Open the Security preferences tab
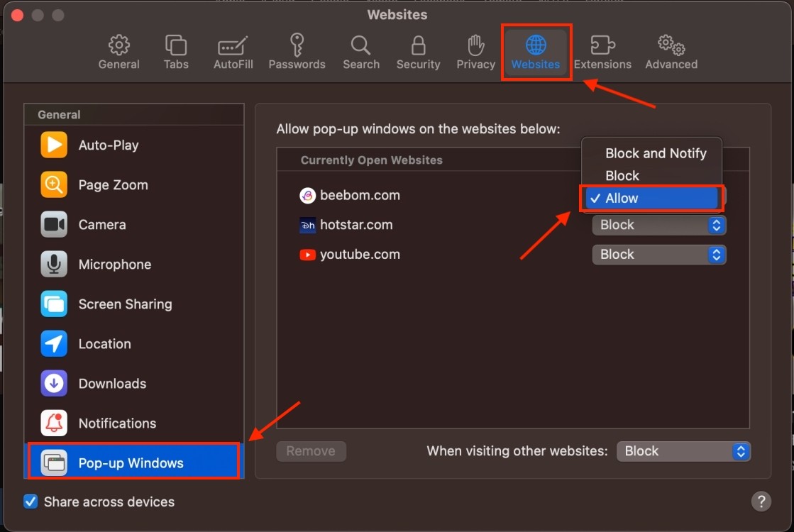This screenshot has height=532, width=794. click(418, 52)
